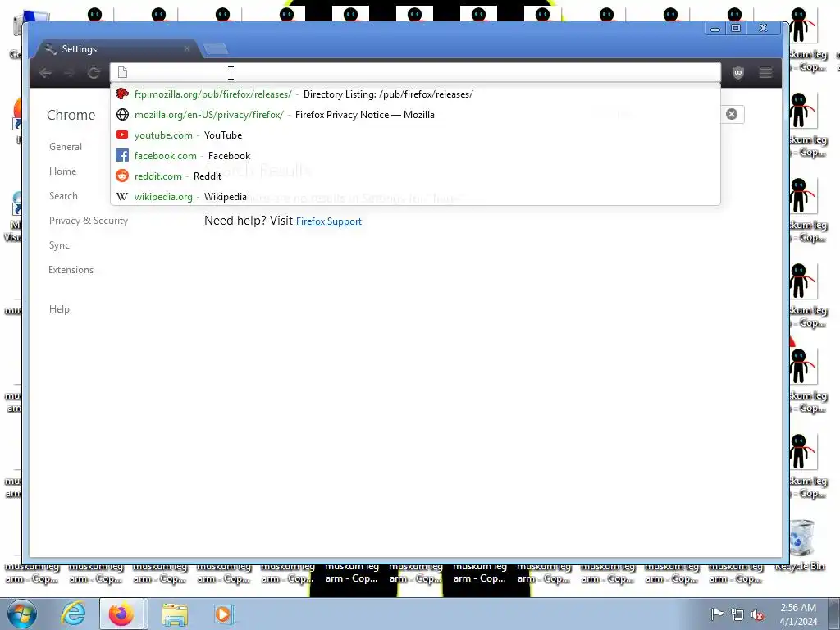Screen dimensions: 840x630
Task: Click the Wikipedia W favicon
Action: coord(122,197)
